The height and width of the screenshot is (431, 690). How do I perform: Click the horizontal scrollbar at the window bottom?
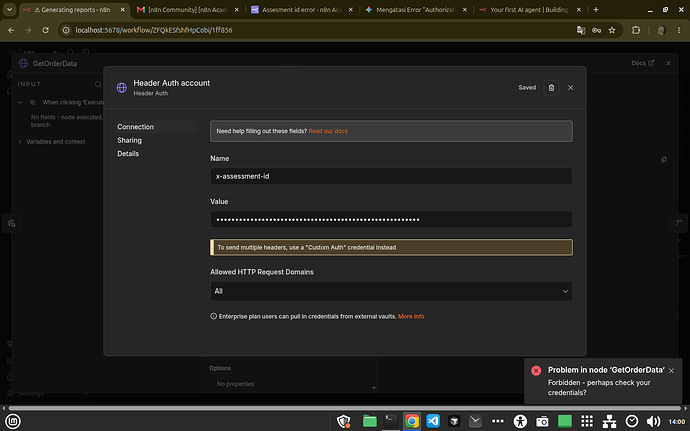point(344,408)
